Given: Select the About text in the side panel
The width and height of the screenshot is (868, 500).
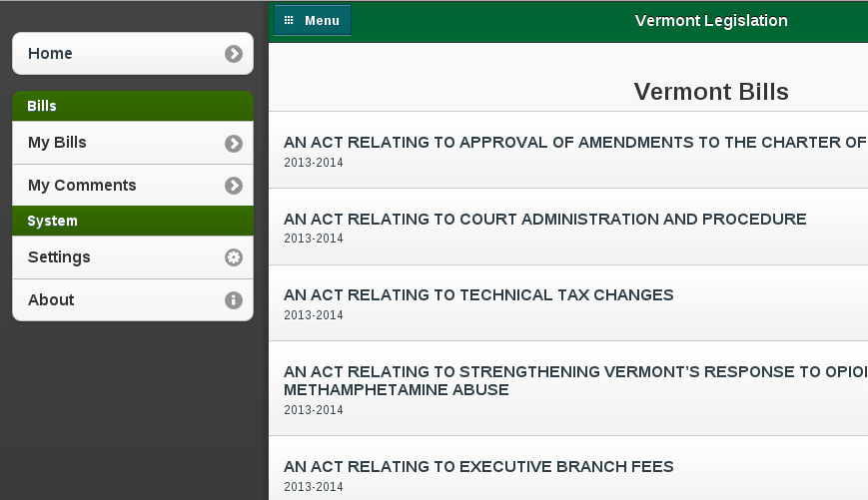Looking at the screenshot, I should [x=51, y=299].
